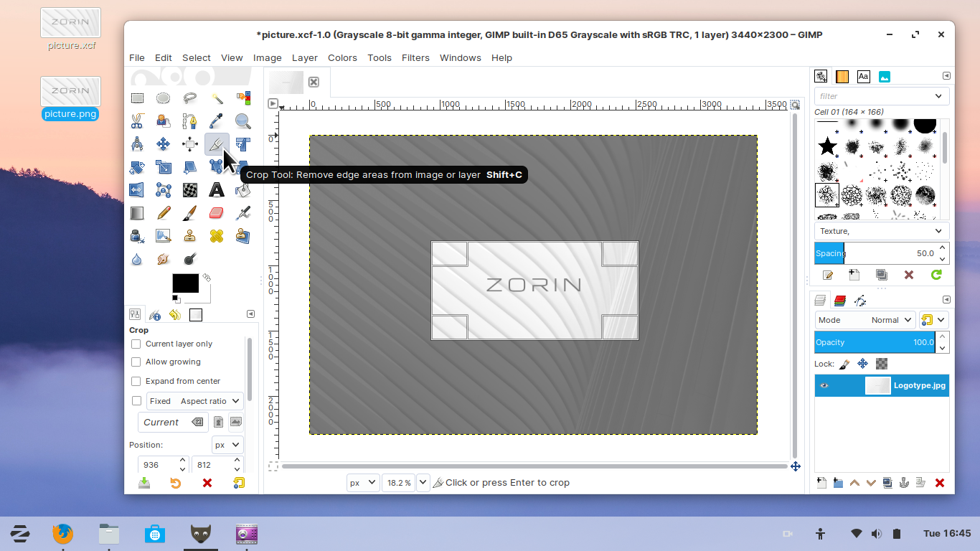Select the pink Eraser tool
Screen dimensions: 980x551
217,213
